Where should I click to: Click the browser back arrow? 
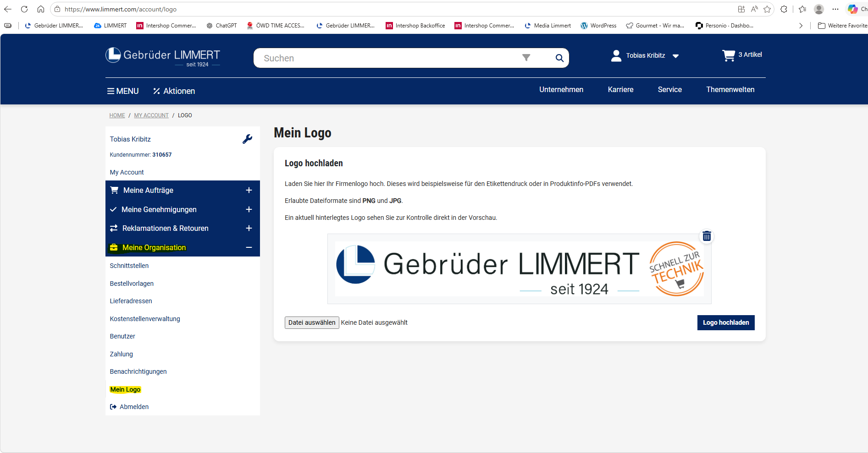(x=8, y=9)
